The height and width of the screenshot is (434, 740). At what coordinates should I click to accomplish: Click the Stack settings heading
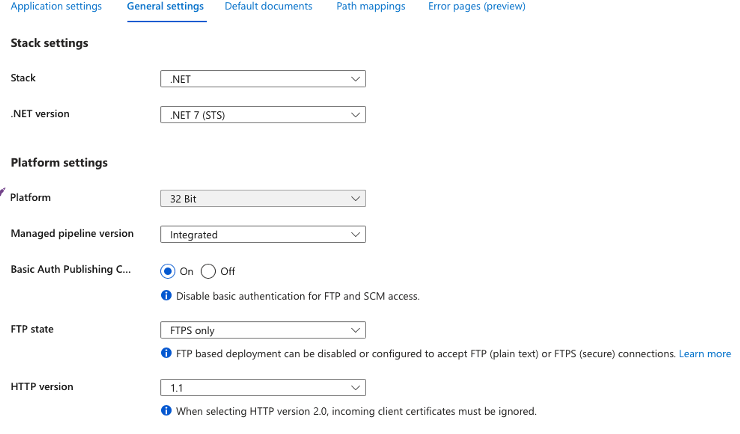(x=49, y=44)
